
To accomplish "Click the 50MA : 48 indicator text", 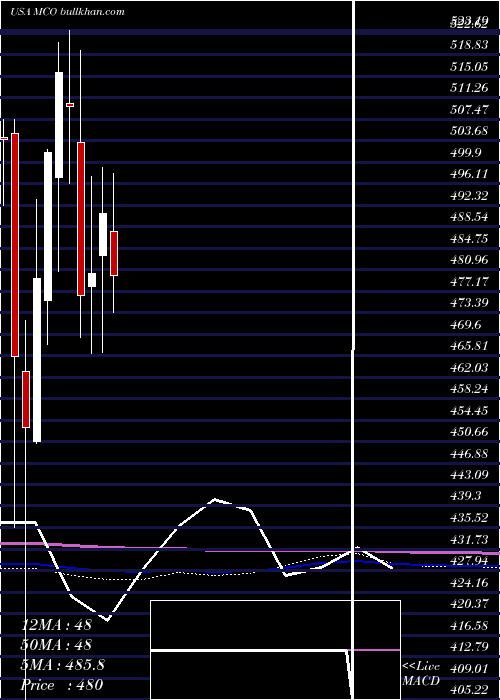I will (x=56, y=645).
